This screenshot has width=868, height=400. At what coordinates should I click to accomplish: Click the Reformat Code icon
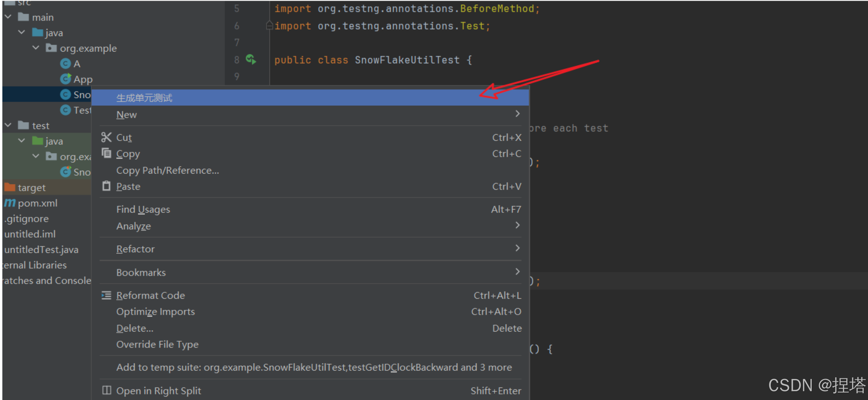(x=106, y=295)
